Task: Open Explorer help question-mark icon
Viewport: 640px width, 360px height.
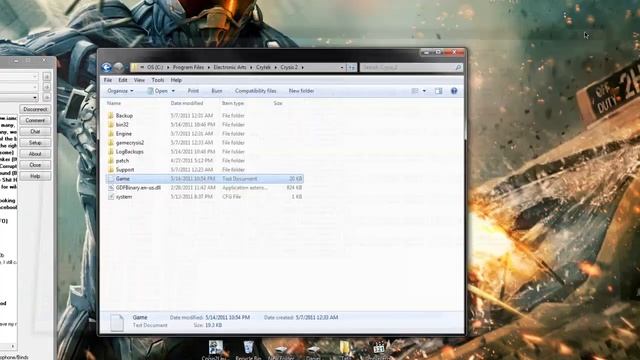Action: [454, 91]
